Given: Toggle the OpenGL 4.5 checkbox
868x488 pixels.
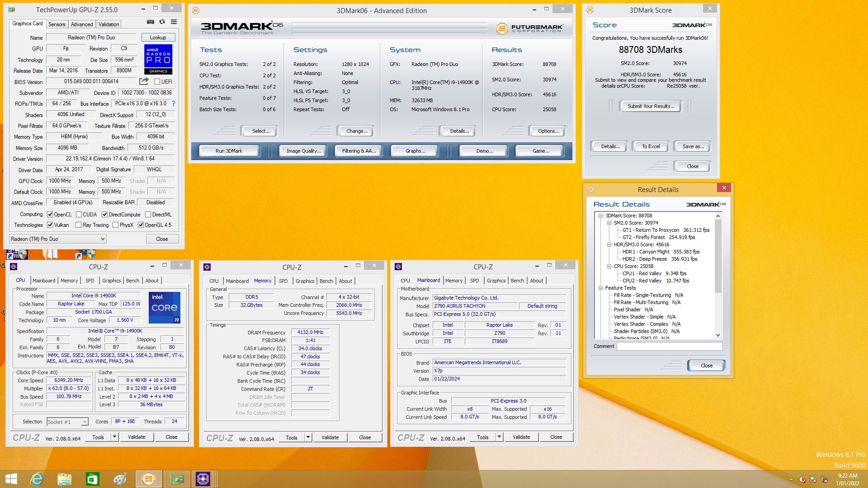Looking at the screenshot, I should pyautogui.click(x=141, y=225).
